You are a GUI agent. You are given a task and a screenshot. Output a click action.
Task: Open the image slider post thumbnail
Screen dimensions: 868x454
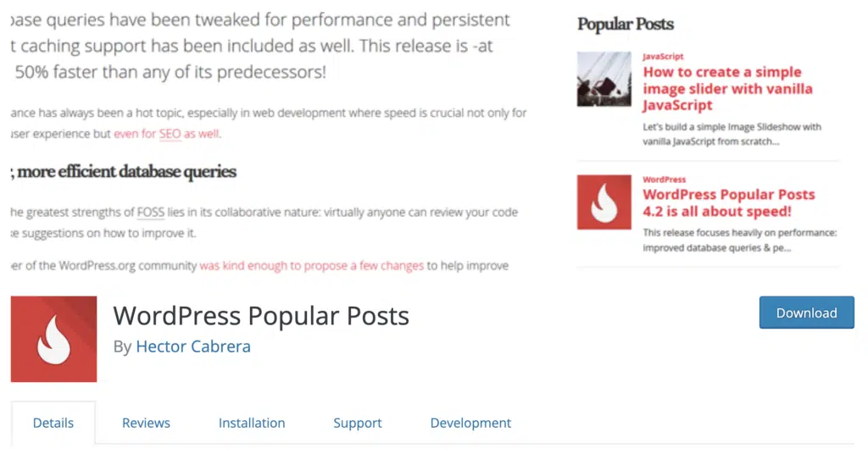coord(604,79)
